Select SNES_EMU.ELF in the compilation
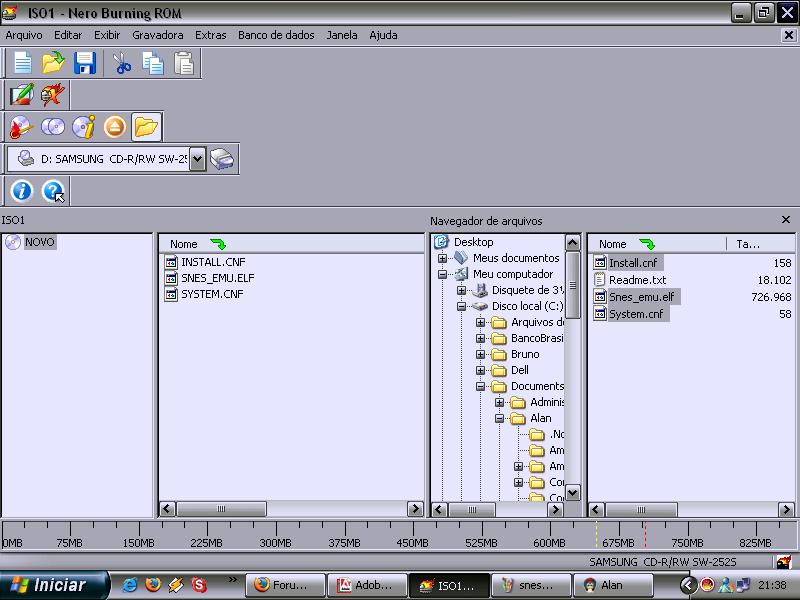800x600 pixels. [x=217, y=278]
